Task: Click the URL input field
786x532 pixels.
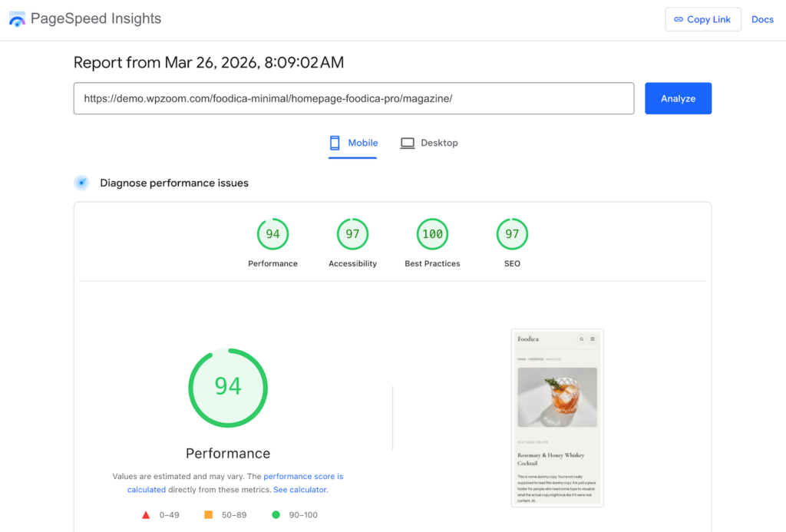Action: tap(353, 98)
